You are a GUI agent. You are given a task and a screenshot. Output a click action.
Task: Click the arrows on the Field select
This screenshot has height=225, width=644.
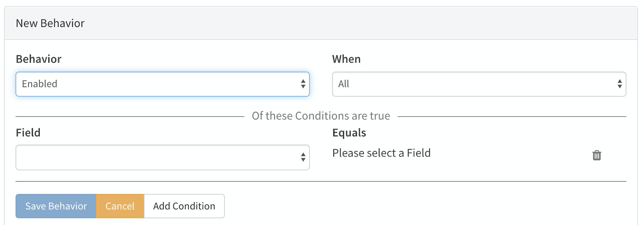[x=303, y=157]
